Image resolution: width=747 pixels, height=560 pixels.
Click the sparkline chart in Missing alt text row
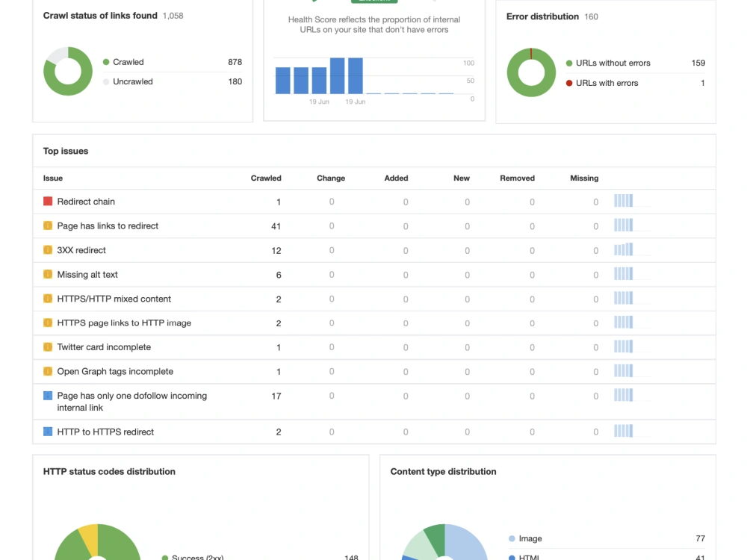pyautogui.click(x=623, y=273)
